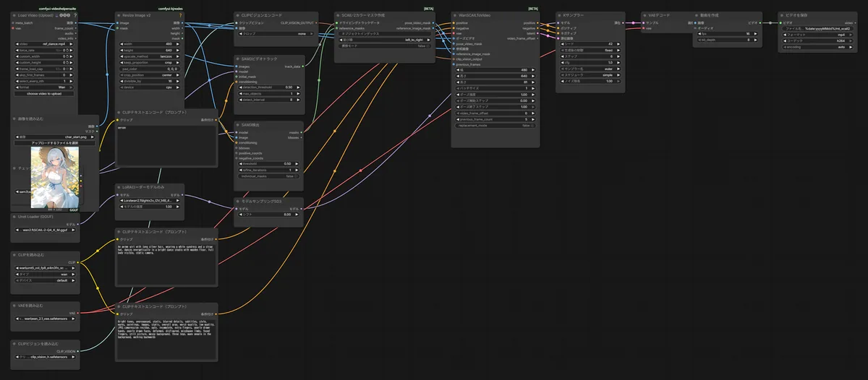Collapse the VAEデコード node dot
The image size is (868, 380).
(644, 15)
